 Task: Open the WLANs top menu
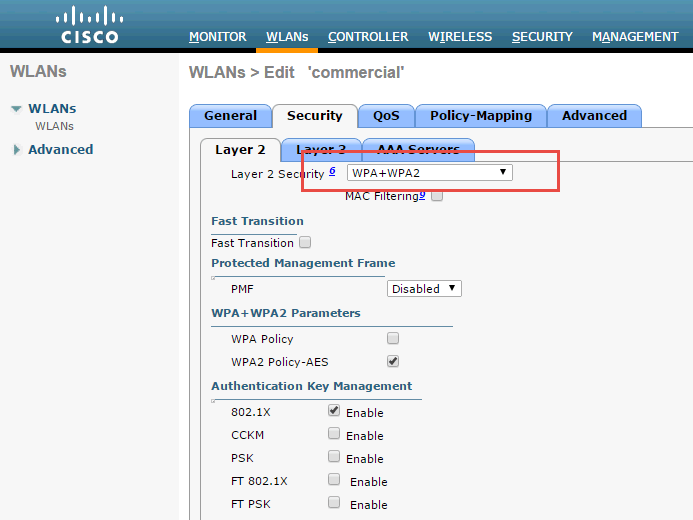pos(287,37)
